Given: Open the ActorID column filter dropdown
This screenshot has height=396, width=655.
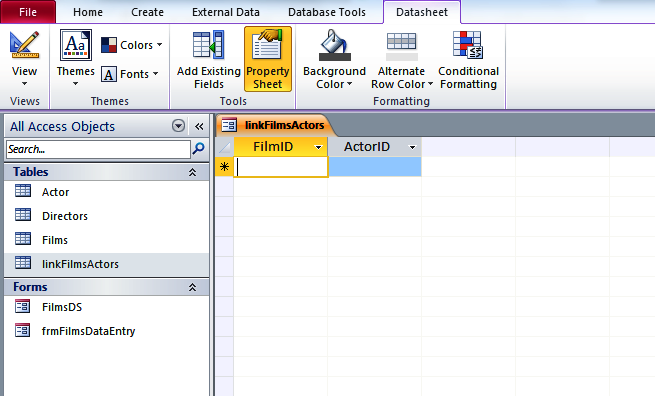Looking at the screenshot, I should 412,147.
